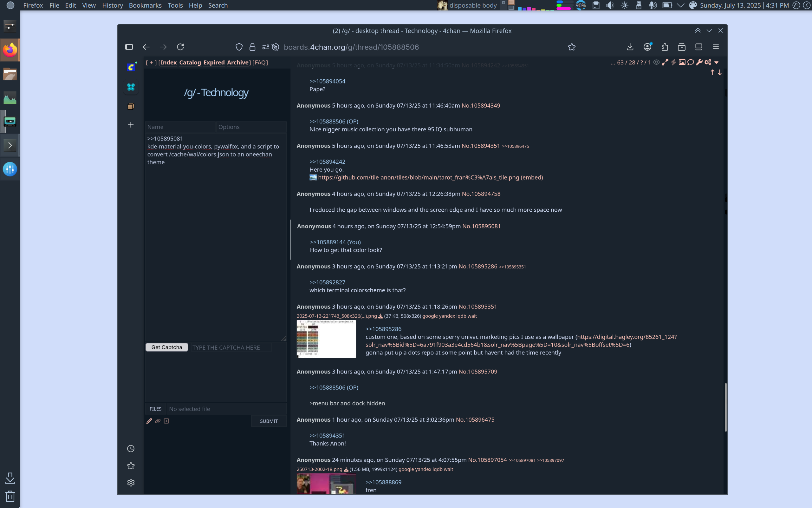Open the History menu

(x=113, y=5)
